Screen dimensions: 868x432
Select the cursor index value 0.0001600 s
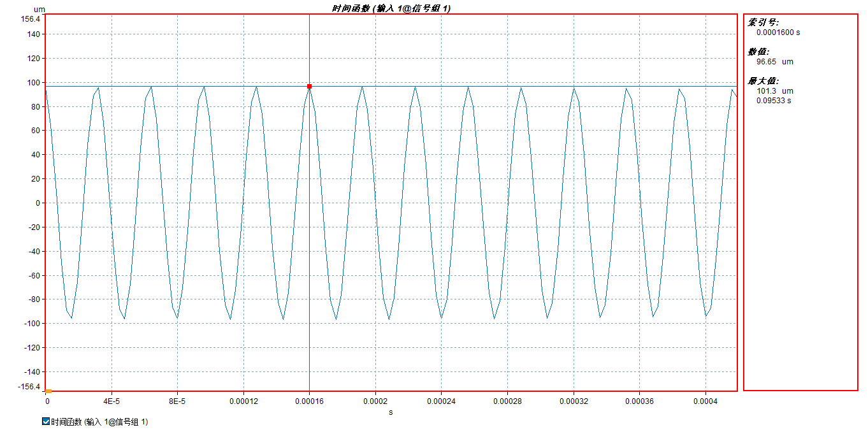tap(778, 32)
